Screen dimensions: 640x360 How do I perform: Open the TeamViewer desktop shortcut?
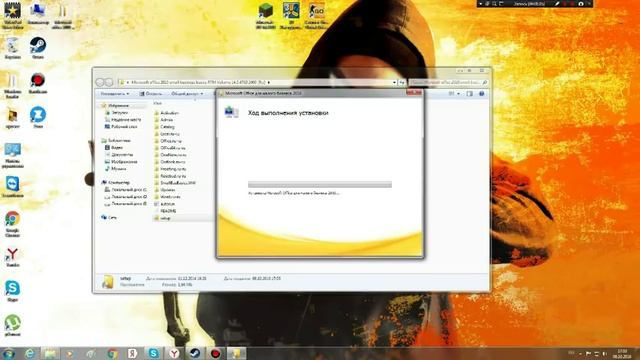coord(13,187)
